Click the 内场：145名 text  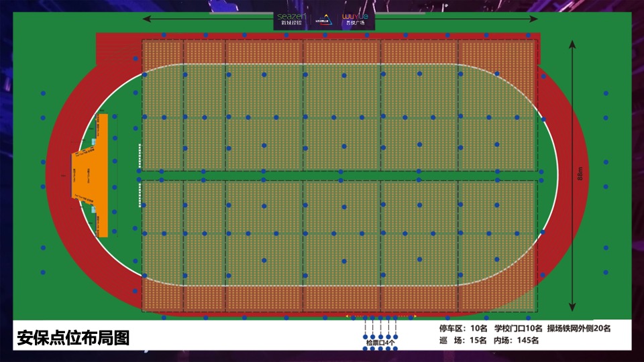click(517, 341)
